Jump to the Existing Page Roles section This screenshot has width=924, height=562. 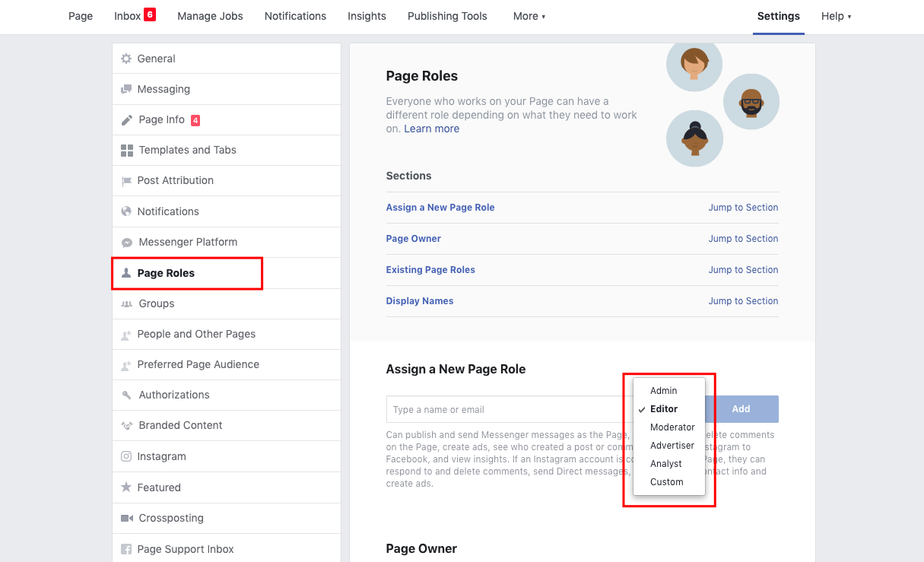tap(743, 270)
